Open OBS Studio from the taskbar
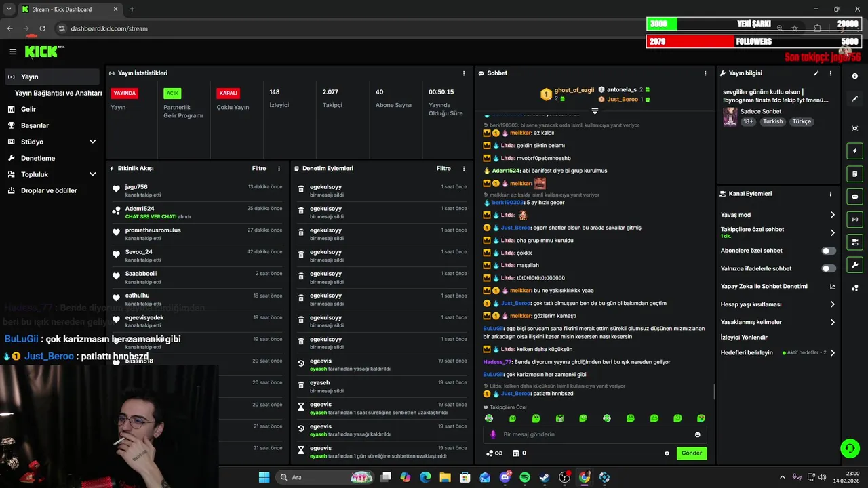The image size is (868, 488). tap(564, 477)
